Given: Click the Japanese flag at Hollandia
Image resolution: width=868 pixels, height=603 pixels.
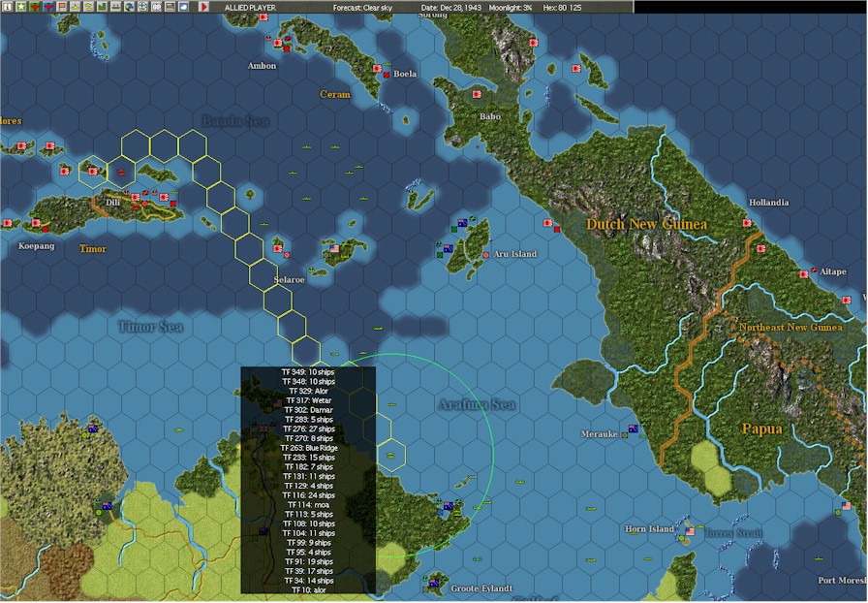Looking at the screenshot, I should pyautogui.click(x=747, y=223).
